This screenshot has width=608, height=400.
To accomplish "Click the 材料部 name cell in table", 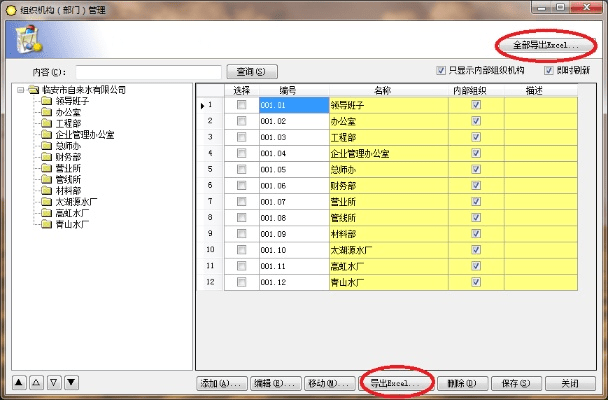I will tap(389, 234).
